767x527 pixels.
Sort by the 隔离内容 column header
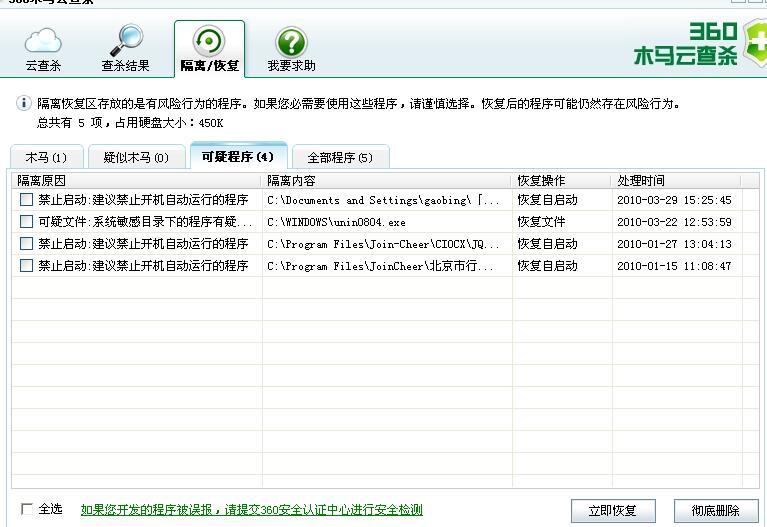point(387,181)
